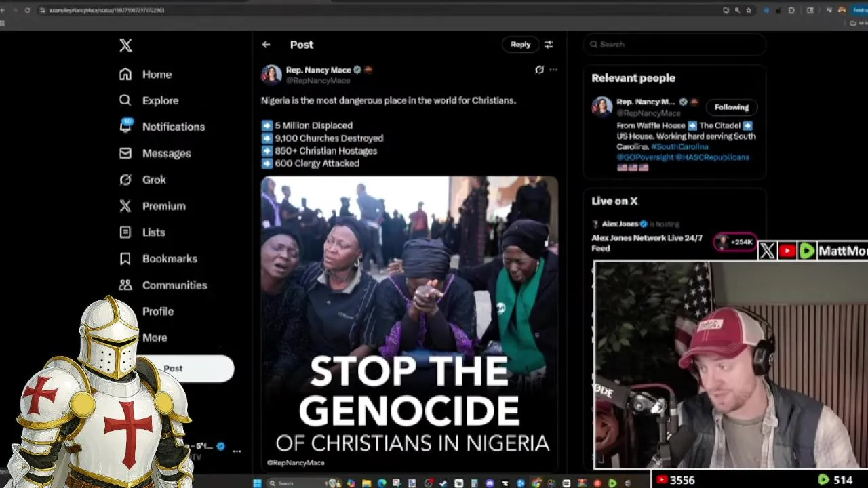Open account switcher three-dot menu
The image size is (868, 488).
(237, 450)
